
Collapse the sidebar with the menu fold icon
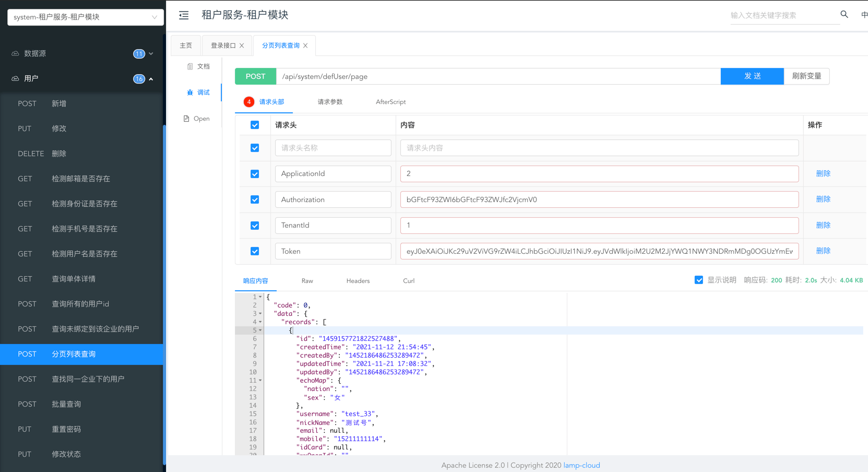184,16
